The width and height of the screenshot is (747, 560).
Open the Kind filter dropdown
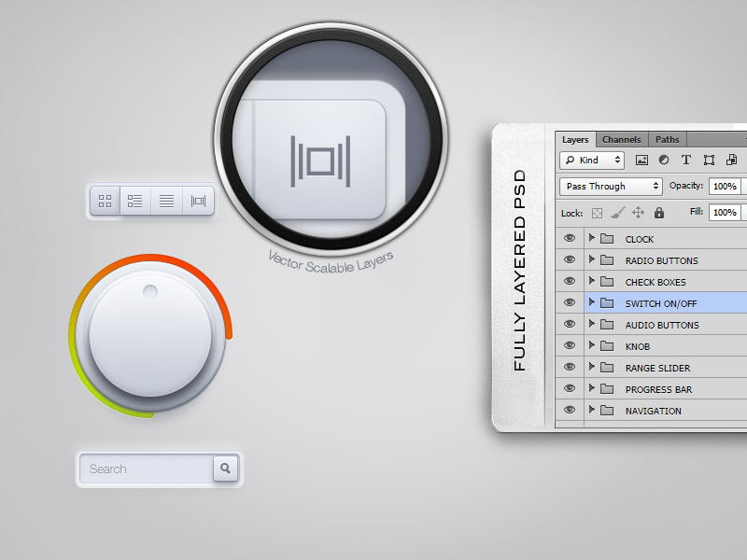tap(592, 161)
